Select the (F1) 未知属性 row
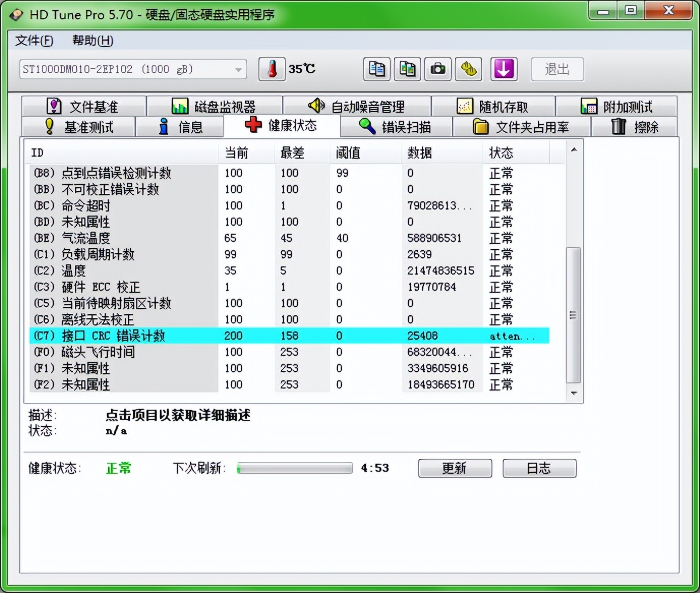 coord(289,368)
